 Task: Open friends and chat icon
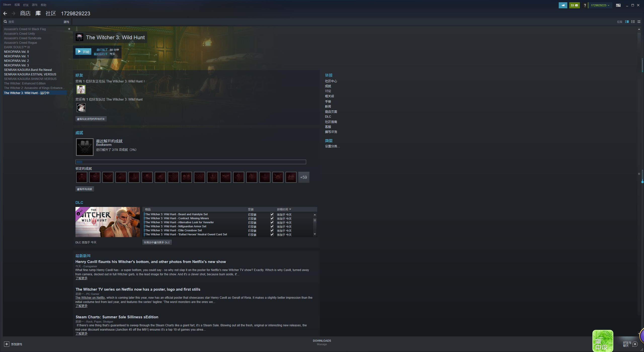pos(635,344)
